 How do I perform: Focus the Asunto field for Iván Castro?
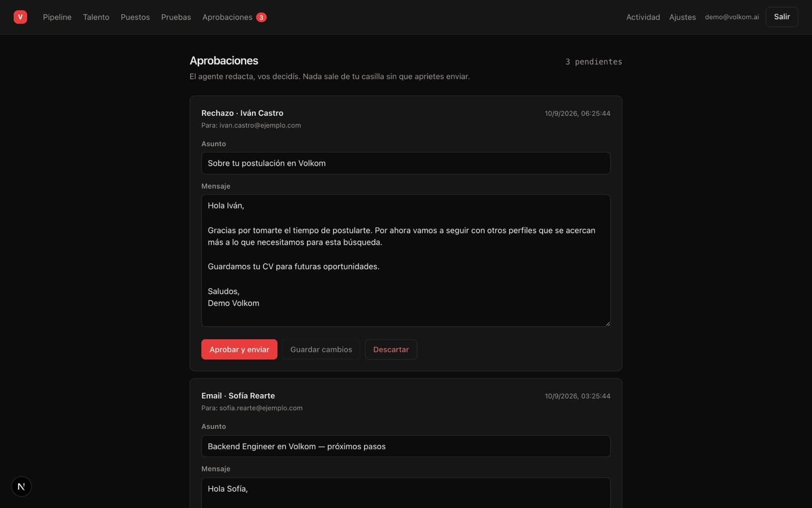pyautogui.click(x=405, y=163)
